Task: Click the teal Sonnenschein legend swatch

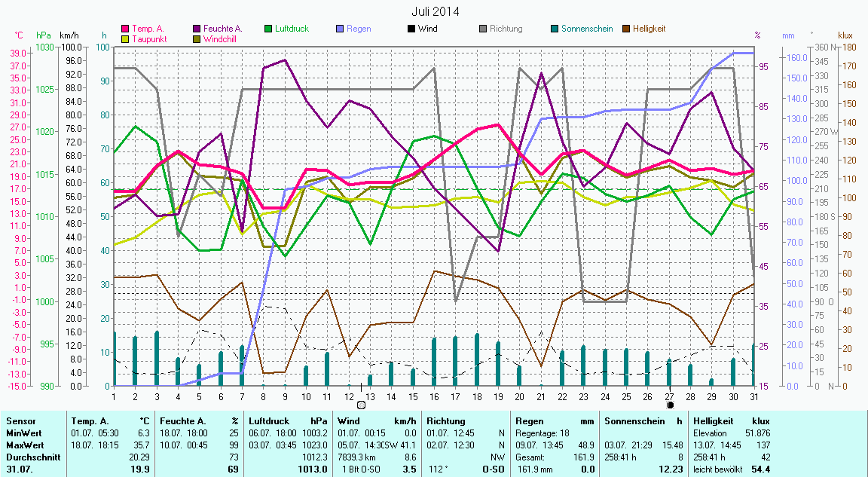Action: [x=555, y=29]
